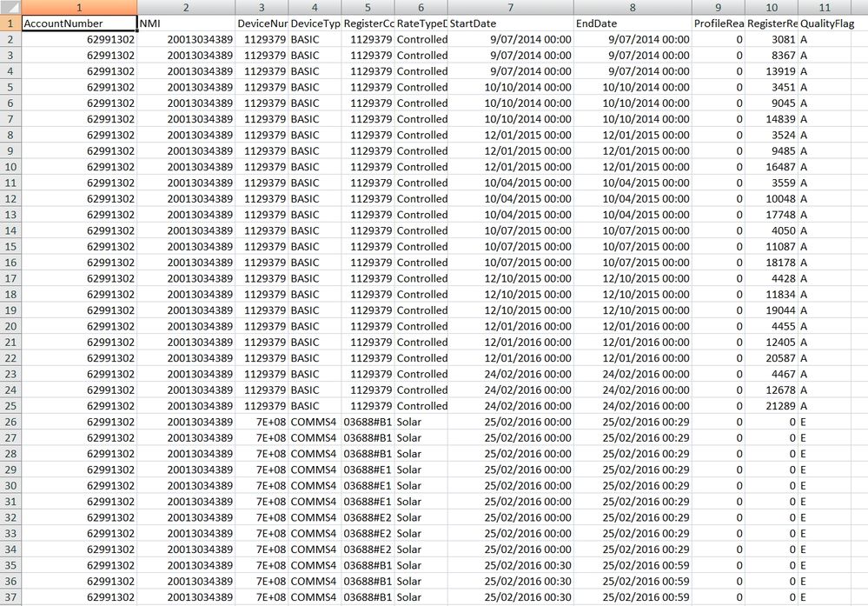Click the BASIC cell in row 2
Image resolution: width=868 pixels, height=606 pixels.
[x=315, y=39]
